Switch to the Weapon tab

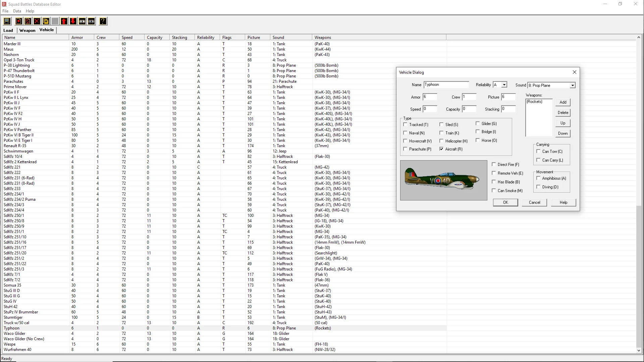point(27,31)
